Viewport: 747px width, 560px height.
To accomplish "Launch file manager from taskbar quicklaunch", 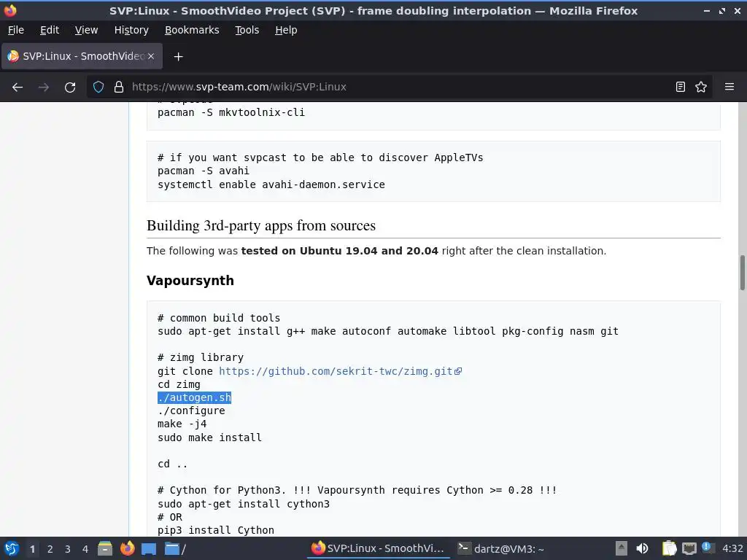I will 105,548.
